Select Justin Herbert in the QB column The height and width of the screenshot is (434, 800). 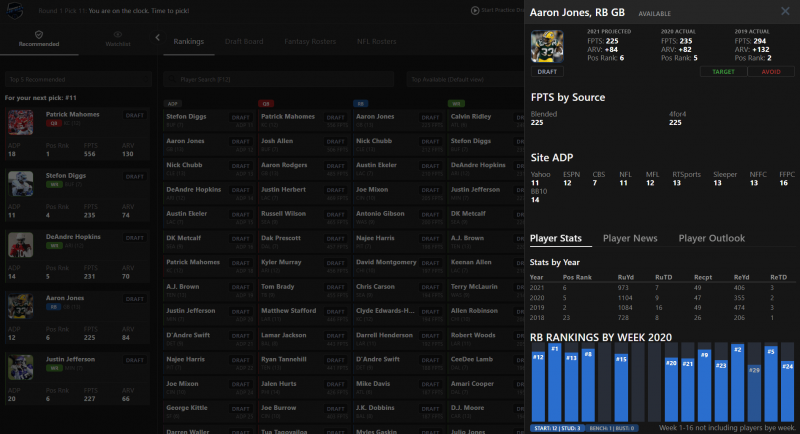click(x=283, y=189)
